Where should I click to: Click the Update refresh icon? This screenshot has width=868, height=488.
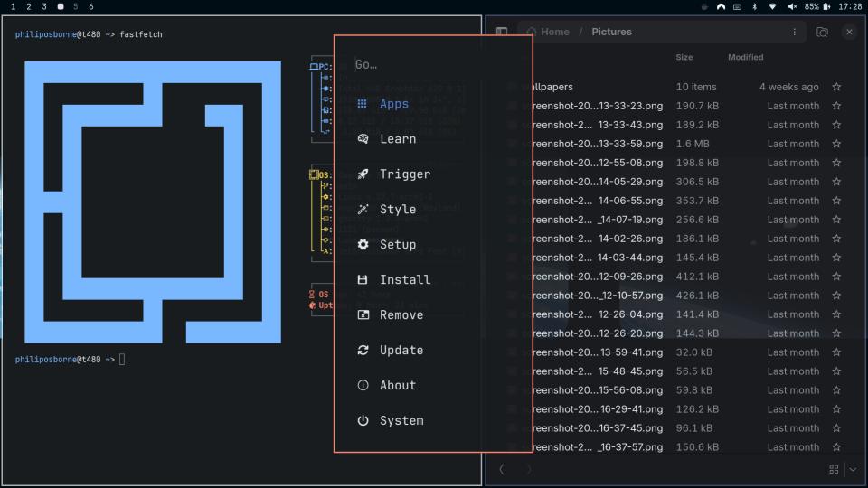pos(363,351)
